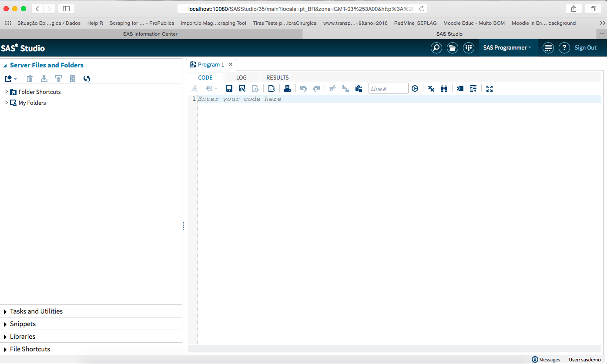
Task: Run the program with the running man icon
Action: pyautogui.click(x=195, y=89)
